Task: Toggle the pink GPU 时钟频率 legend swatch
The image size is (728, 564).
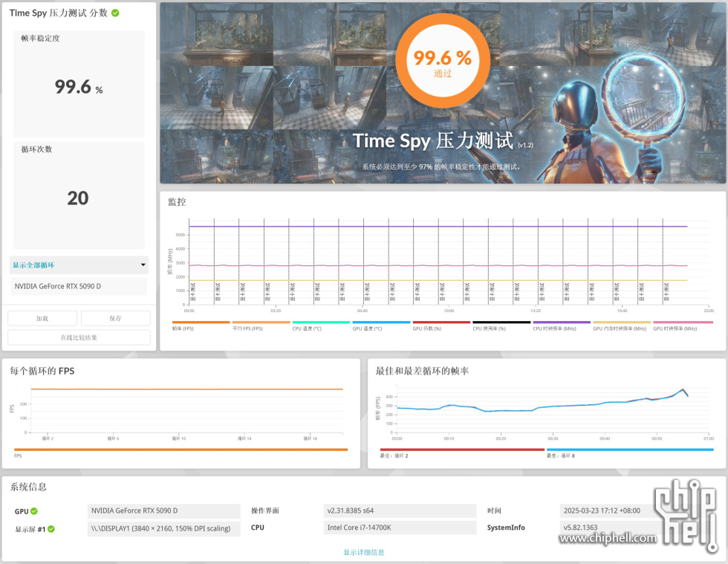Action: point(683,322)
